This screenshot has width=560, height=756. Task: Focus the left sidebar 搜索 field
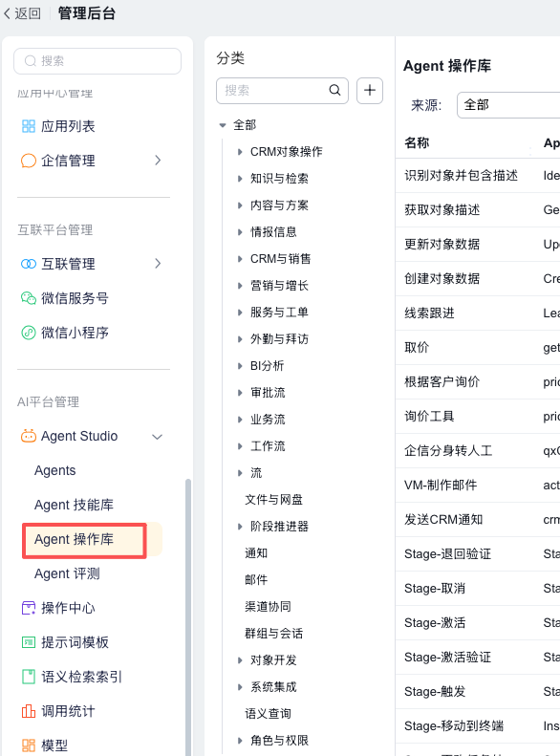point(97,61)
